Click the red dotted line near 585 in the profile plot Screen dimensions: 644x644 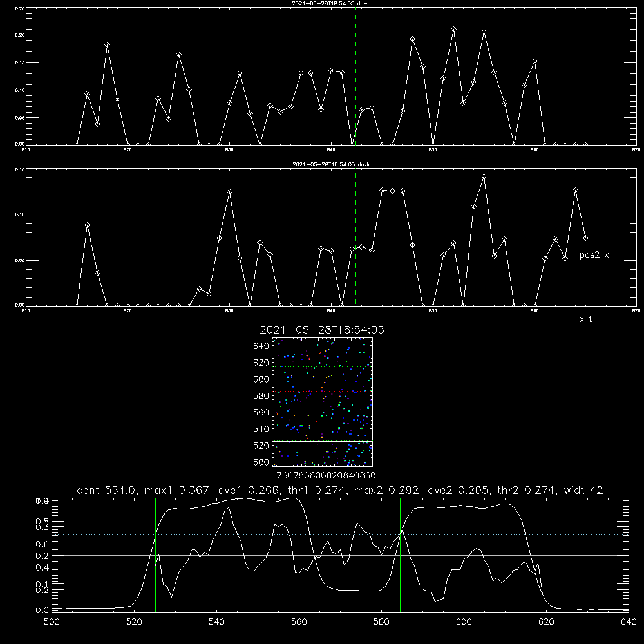coord(402,554)
